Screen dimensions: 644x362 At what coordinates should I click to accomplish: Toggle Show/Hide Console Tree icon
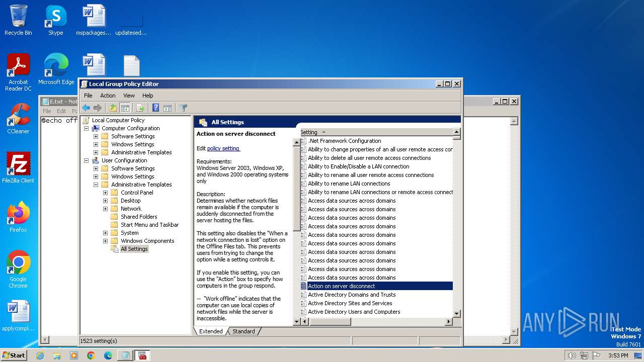point(125,108)
